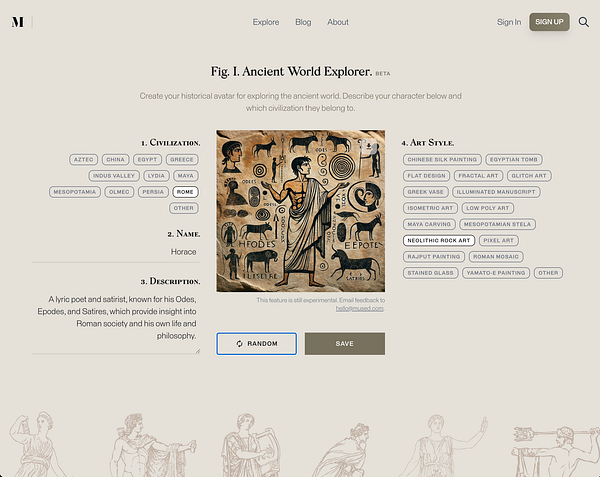This screenshot has height=477, width=600.
Task: Select the Egypt civilization tag
Action: (147, 160)
